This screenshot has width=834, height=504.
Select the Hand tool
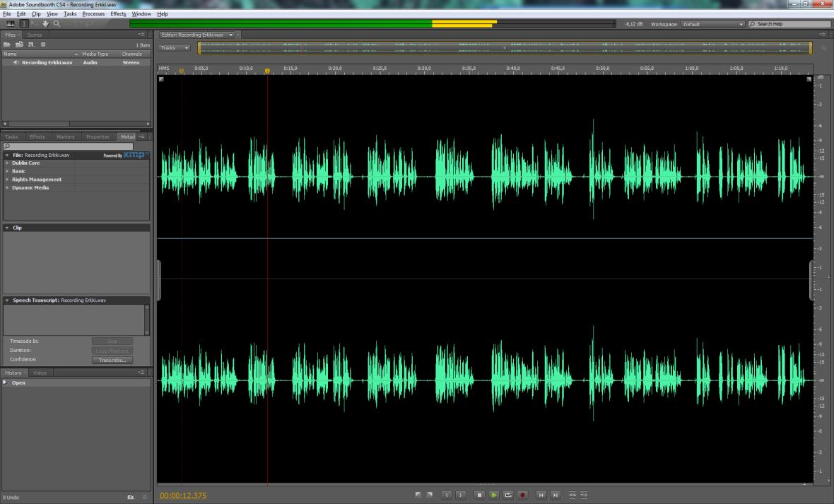click(x=46, y=23)
